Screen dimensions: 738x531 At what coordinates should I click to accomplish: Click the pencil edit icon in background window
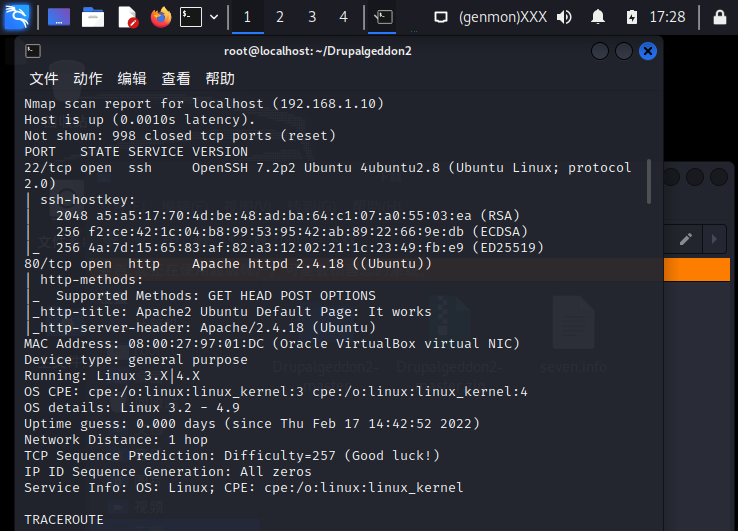coord(686,239)
